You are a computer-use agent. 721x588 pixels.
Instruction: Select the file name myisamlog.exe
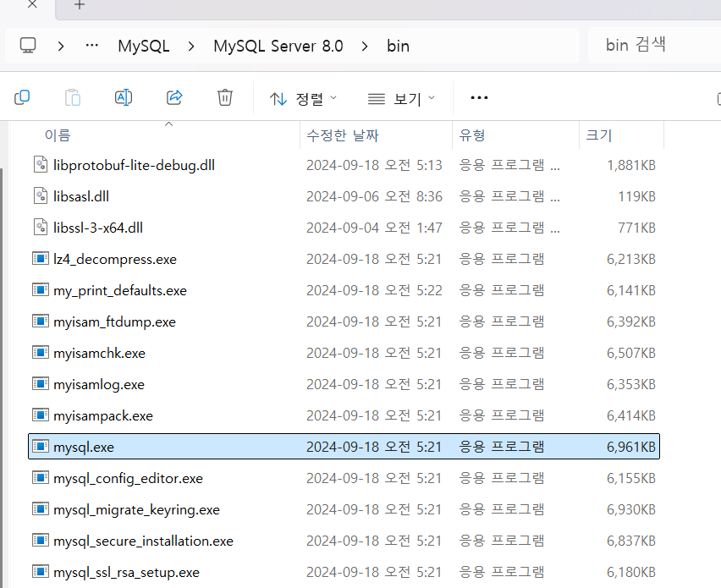coord(99,384)
